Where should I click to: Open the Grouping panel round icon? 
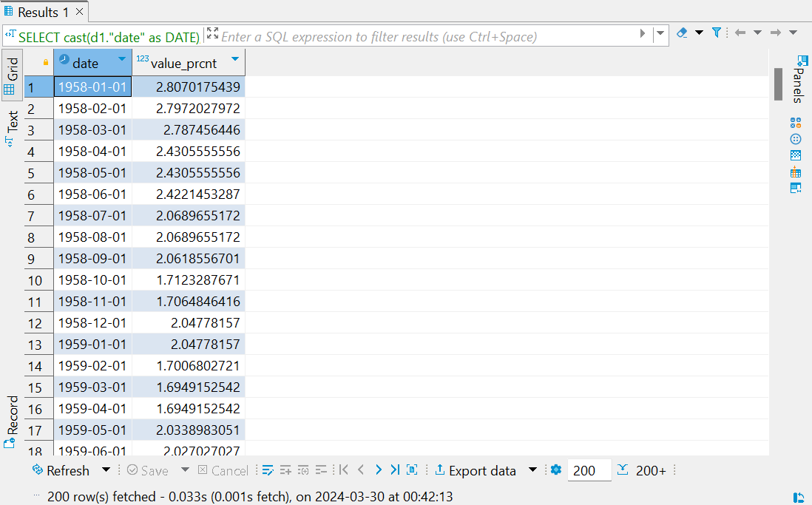point(796,139)
